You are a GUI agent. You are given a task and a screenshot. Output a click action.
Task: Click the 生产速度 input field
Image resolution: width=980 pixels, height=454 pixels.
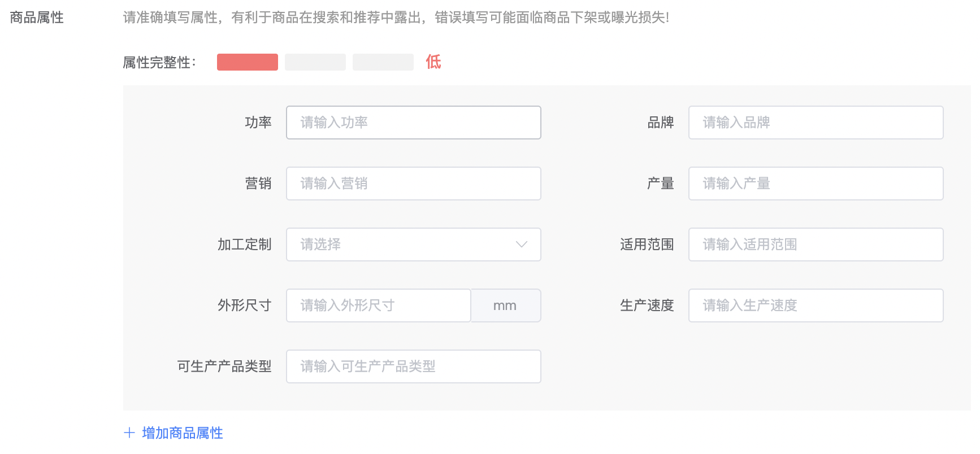point(816,305)
